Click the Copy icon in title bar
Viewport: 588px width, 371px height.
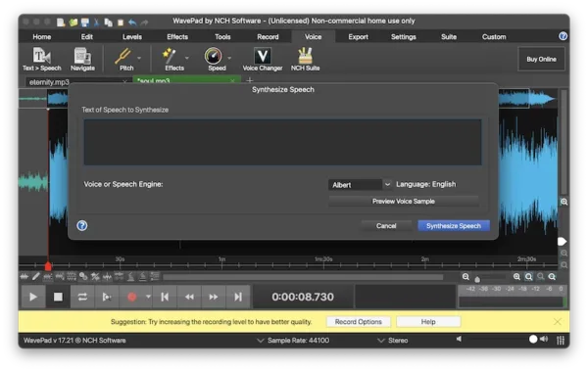(109, 23)
